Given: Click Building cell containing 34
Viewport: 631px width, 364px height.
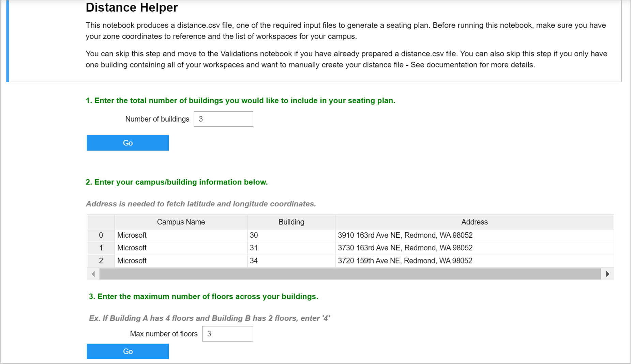Looking at the screenshot, I should pyautogui.click(x=291, y=261).
